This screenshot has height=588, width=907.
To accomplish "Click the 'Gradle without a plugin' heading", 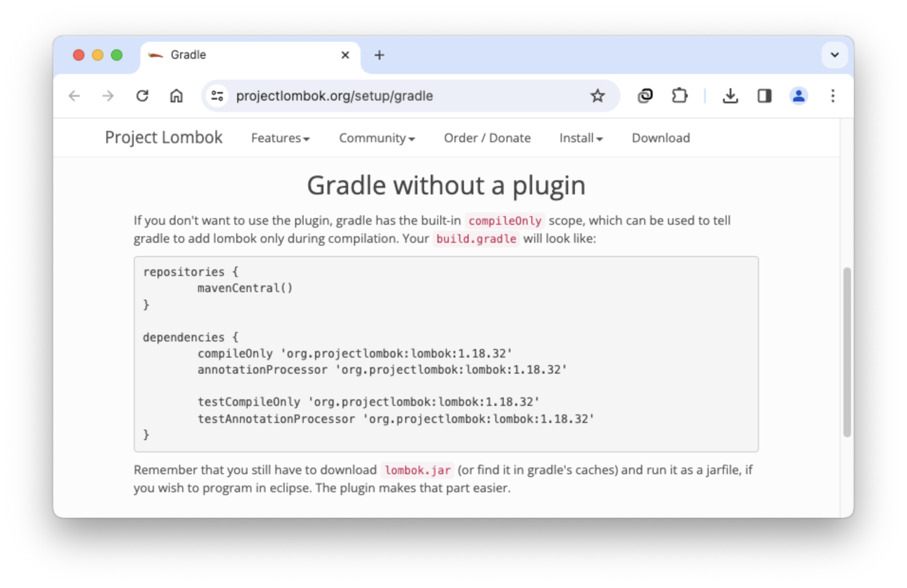I will coord(446,185).
